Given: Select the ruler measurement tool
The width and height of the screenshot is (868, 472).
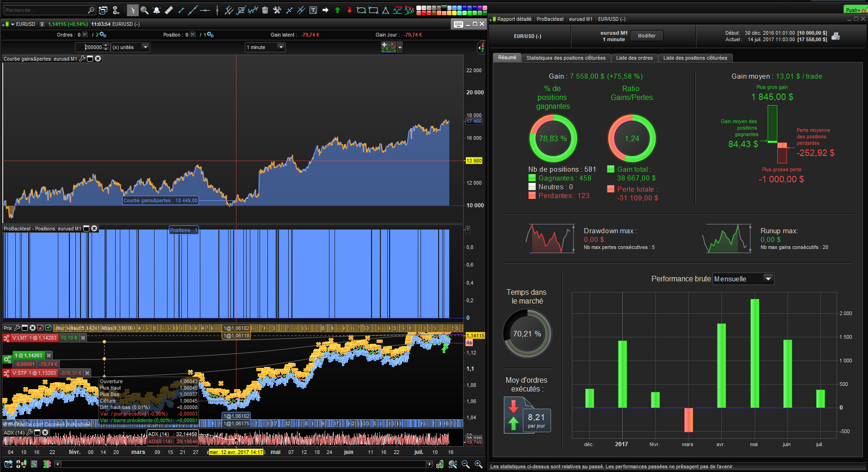Looking at the screenshot, I should click(169, 10).
